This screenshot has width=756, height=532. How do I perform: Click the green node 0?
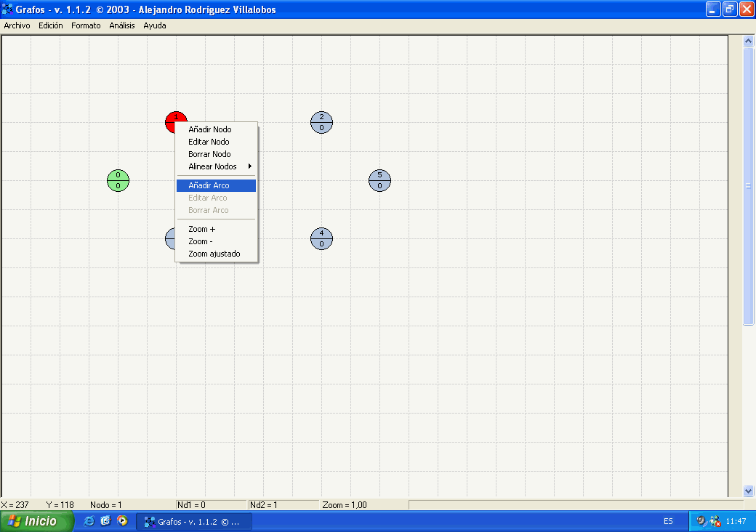(x=118, y=180)
